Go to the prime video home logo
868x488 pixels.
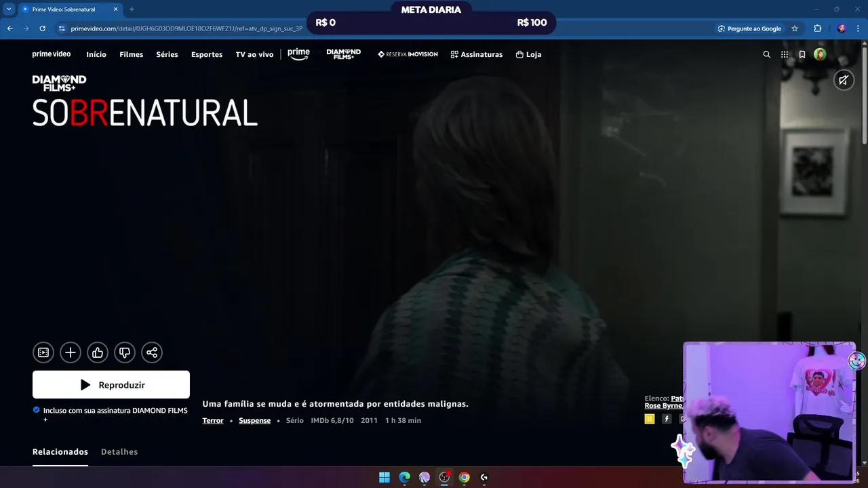click(52, 54)
